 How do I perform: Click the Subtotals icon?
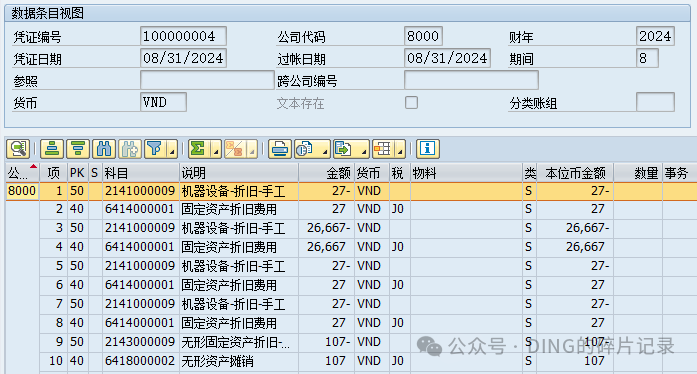pos(234,149)
